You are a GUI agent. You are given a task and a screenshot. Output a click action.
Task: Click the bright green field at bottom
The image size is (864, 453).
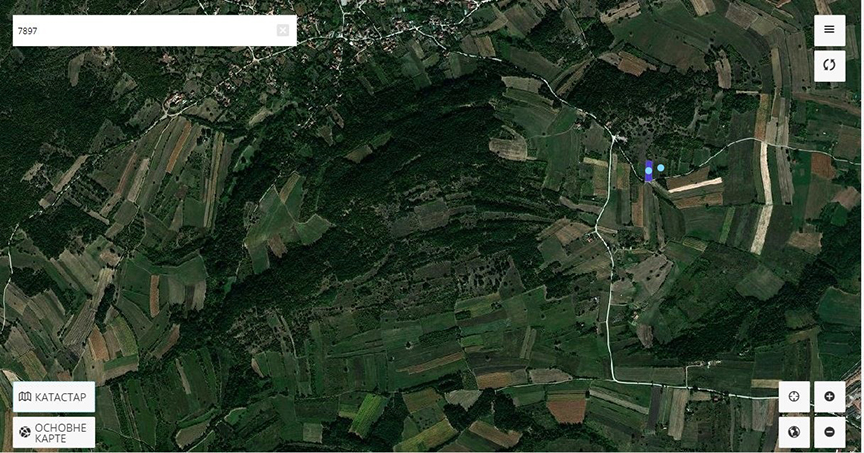368,414
